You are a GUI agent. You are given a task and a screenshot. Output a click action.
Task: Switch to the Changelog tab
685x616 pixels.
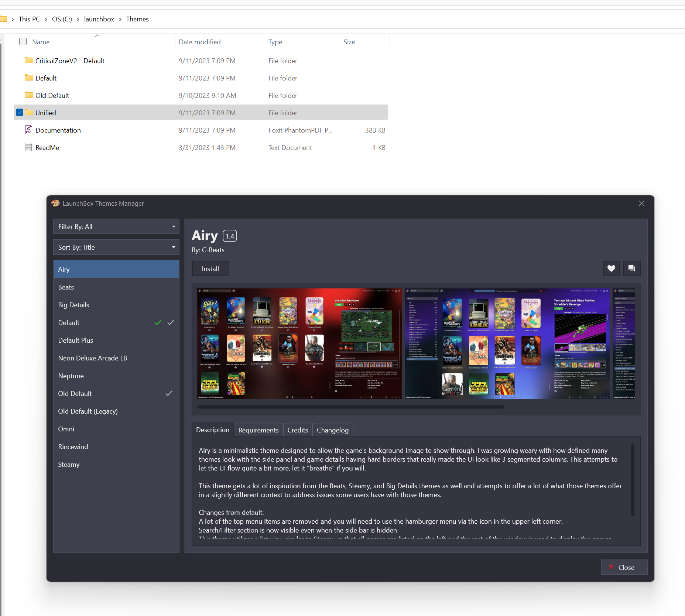tap(333, 430)
